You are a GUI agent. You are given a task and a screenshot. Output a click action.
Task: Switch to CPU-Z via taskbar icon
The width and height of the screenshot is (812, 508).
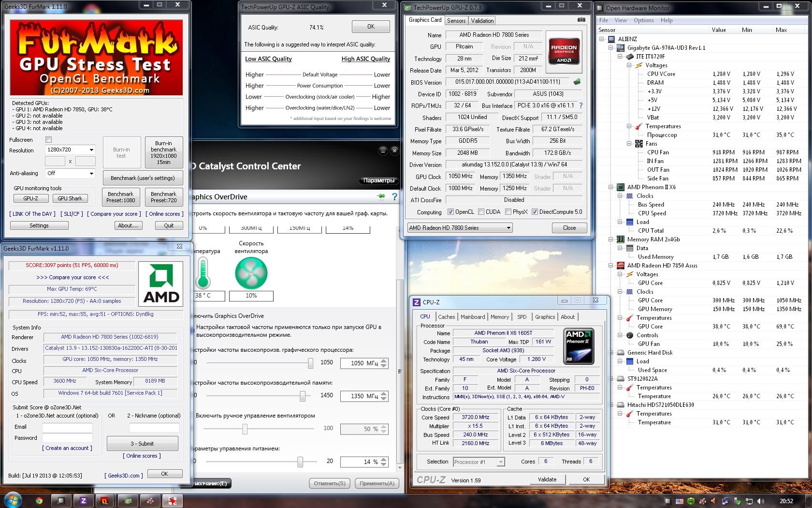[84, 501]
